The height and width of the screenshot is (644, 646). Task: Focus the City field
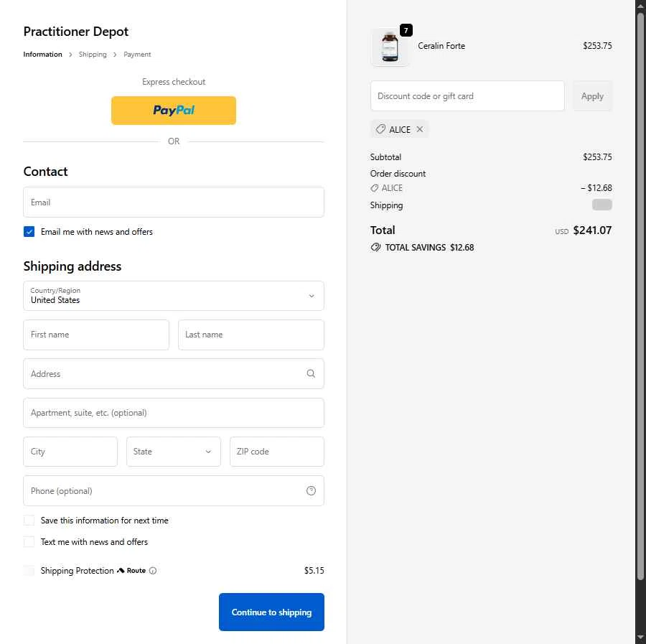70,452
